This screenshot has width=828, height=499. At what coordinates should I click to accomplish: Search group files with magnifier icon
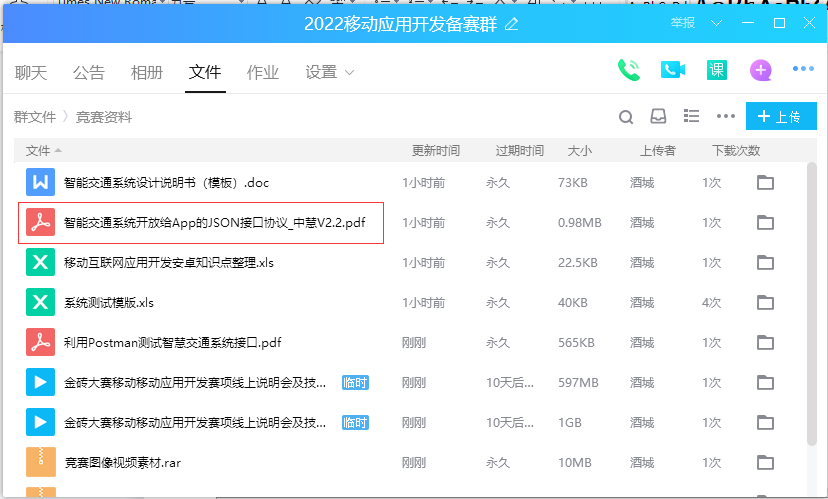click(x=626, y=117)
